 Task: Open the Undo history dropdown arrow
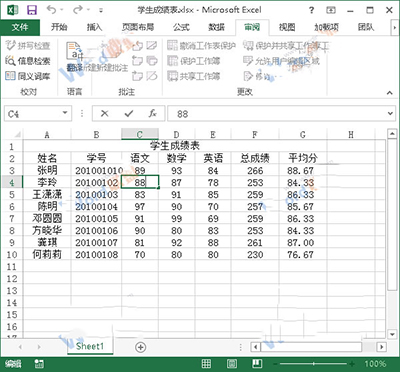pos(62,10)
